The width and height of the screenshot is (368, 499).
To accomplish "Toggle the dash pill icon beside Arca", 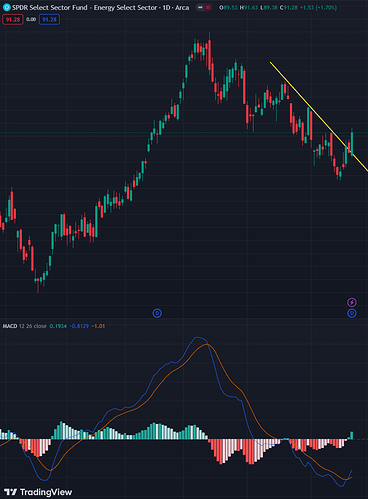I will click(x=200, y=7).
